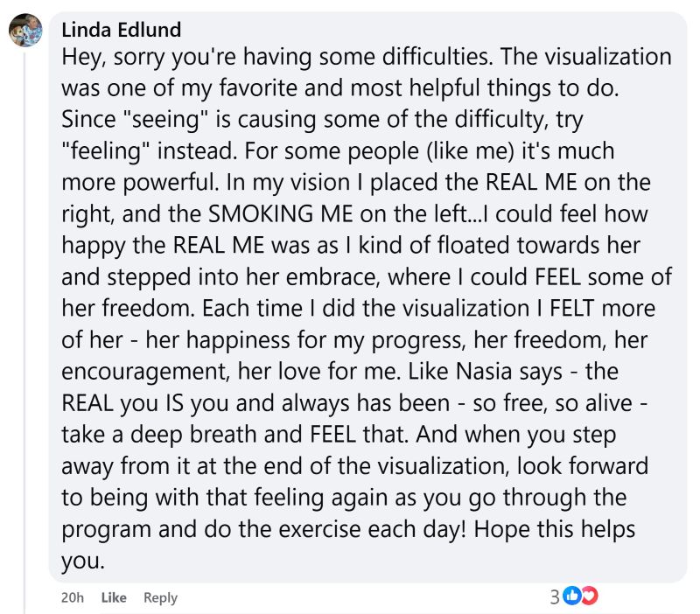Click the 20h timestamp link
This screenshot has height=614, width=700.
point(71,597)
